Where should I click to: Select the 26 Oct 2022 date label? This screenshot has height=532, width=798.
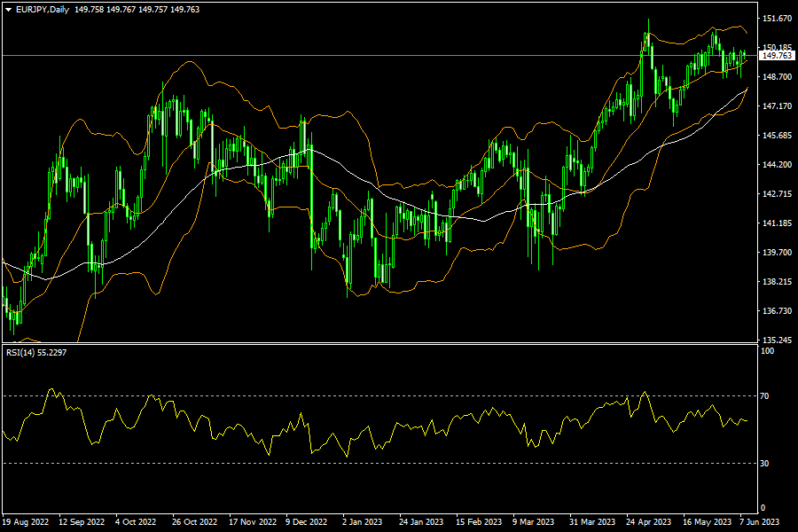(x=194, y=522)
